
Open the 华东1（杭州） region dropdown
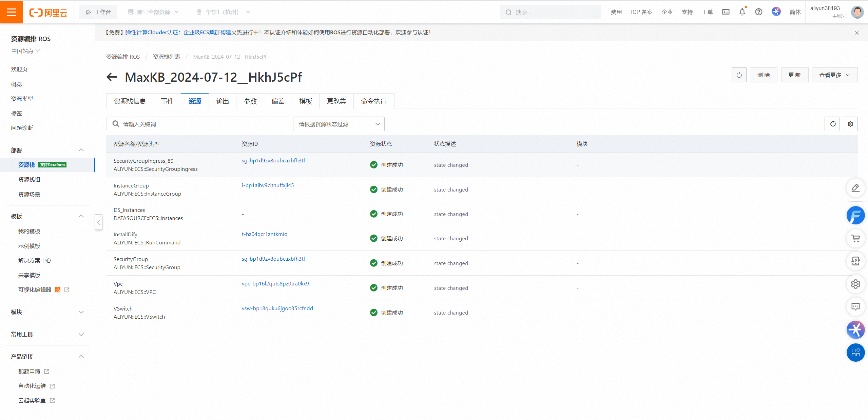pyautogui.click(x=224, y=12)
